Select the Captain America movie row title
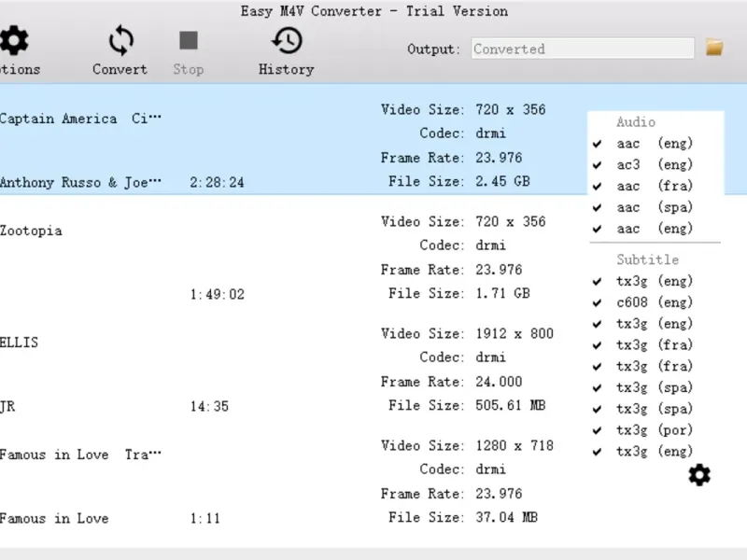This screenshot has width=747, height=560. [80, 119]
